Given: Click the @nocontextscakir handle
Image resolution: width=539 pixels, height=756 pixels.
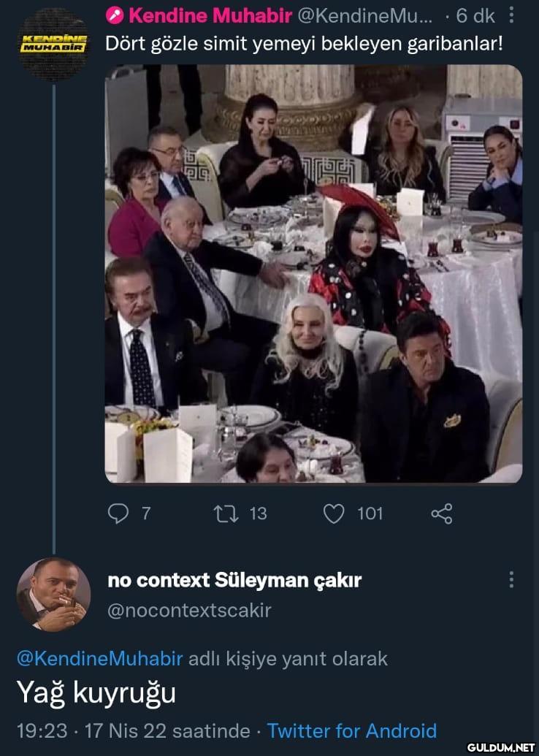Looking at the screenshot, I should pyautogui.click(x=189, y=610).
